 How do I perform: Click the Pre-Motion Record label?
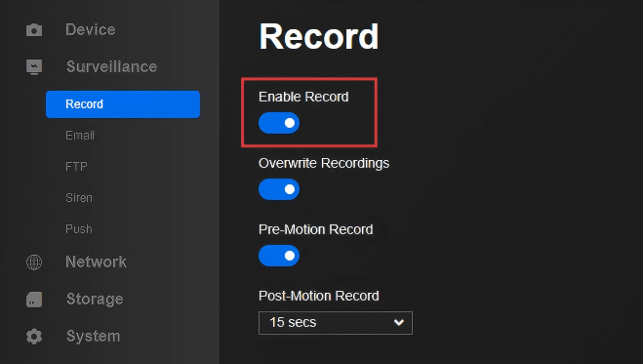[316, 229]
